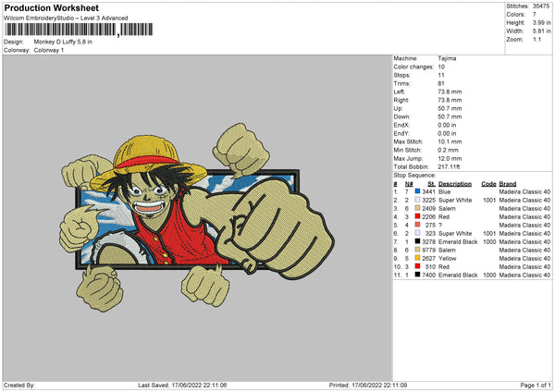Select the Height value '3.99 in'
Image resolution: width=555 pixels, height=392 pixels.
tap(542, 22)
